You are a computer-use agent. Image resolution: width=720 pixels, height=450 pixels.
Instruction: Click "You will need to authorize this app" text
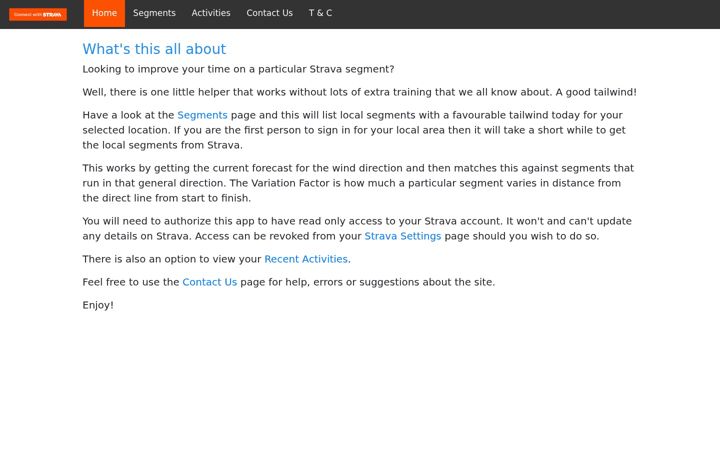click(x=357, y=229)
